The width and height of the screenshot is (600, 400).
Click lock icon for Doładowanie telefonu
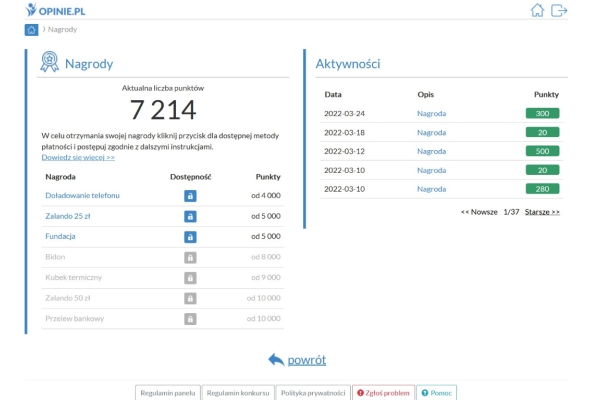coord(190,195)
